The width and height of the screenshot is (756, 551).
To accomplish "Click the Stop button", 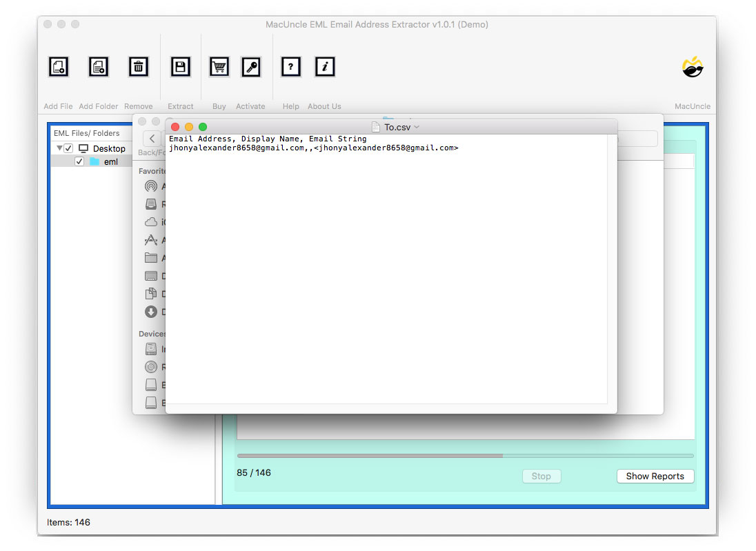I will (541, 477).
